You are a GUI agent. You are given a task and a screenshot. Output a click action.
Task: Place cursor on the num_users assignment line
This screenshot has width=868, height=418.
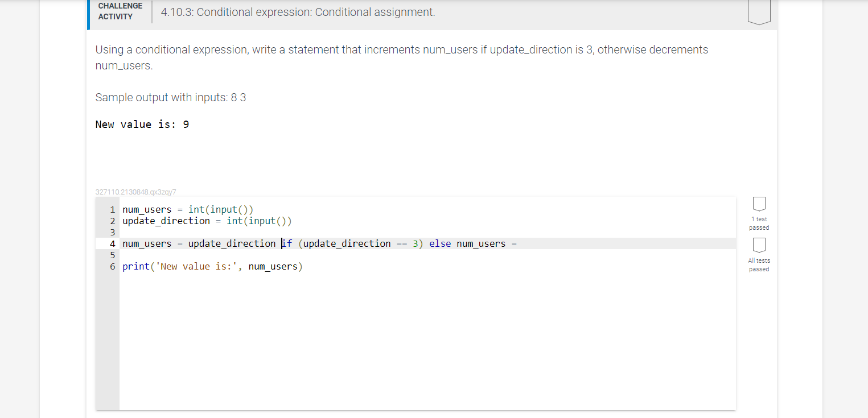pyautogui.click(x=187, y=209)
